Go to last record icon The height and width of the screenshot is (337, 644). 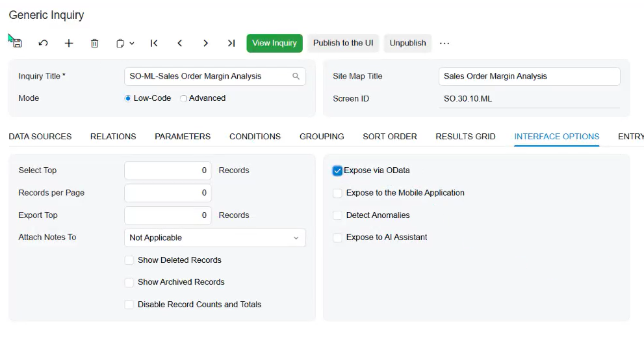[x=231, y=43]
